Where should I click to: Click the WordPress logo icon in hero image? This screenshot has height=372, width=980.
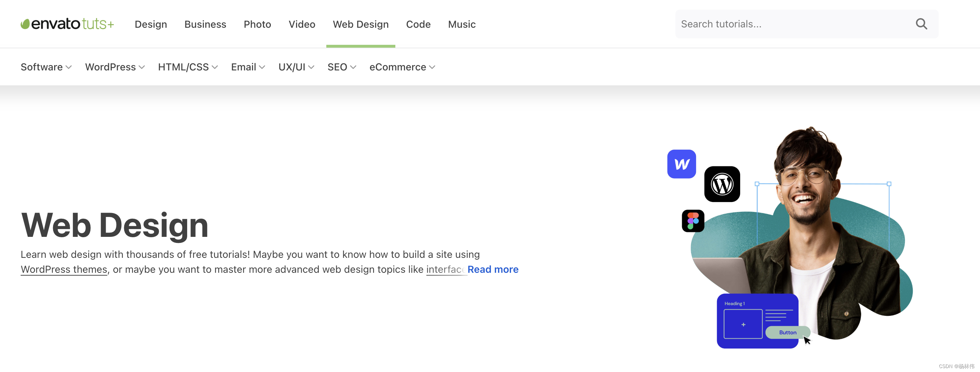(722, 184)
